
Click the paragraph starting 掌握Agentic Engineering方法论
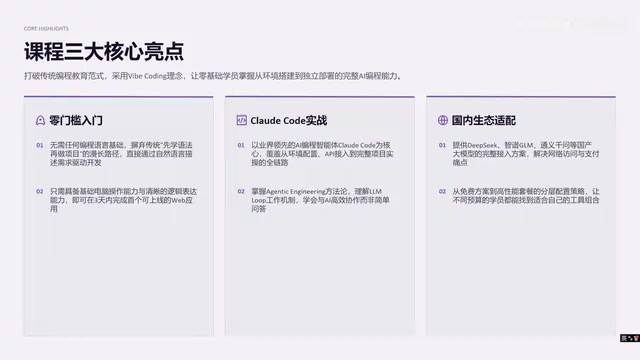320,200
